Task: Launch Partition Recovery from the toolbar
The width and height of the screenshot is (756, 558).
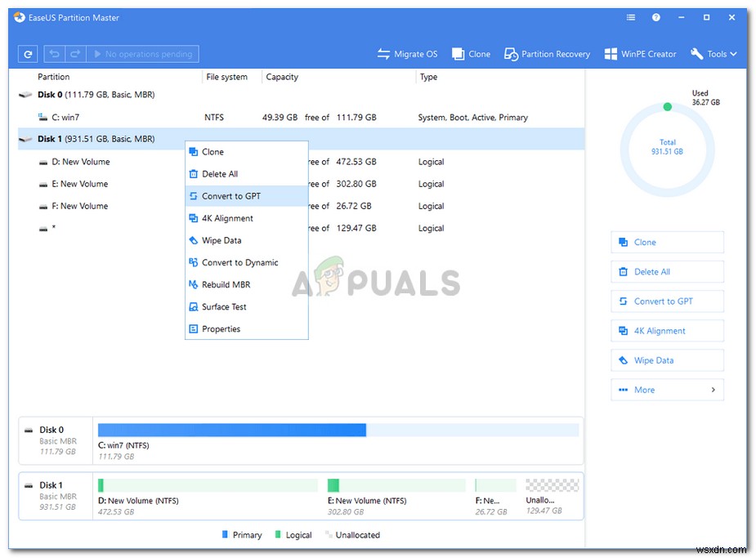Action: coord(547,54)
